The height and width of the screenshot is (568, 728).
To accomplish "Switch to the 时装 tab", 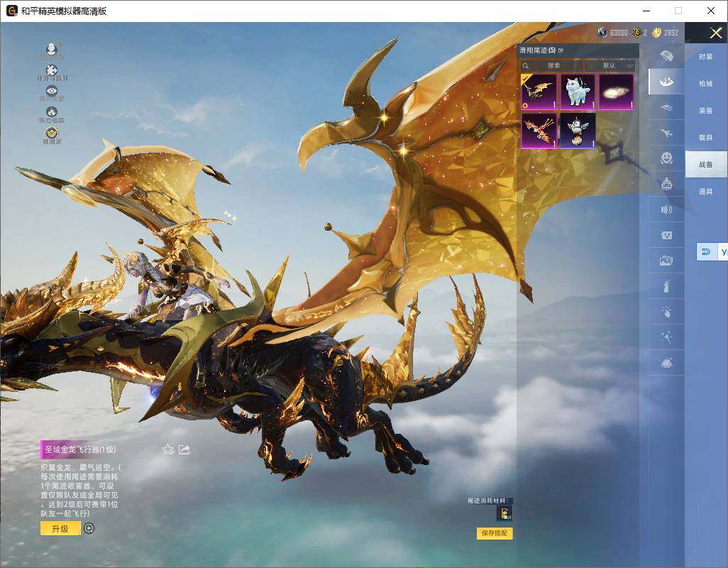I will 706,57.
